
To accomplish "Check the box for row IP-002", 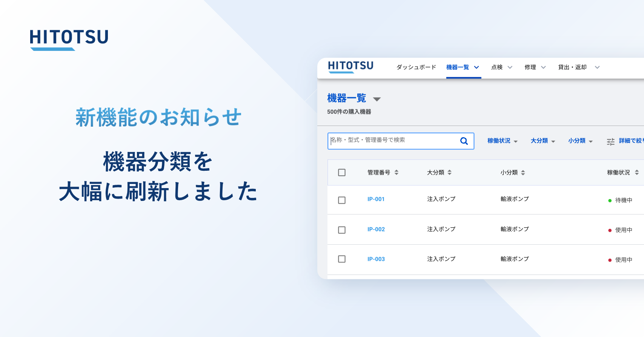I will (342, 230).
